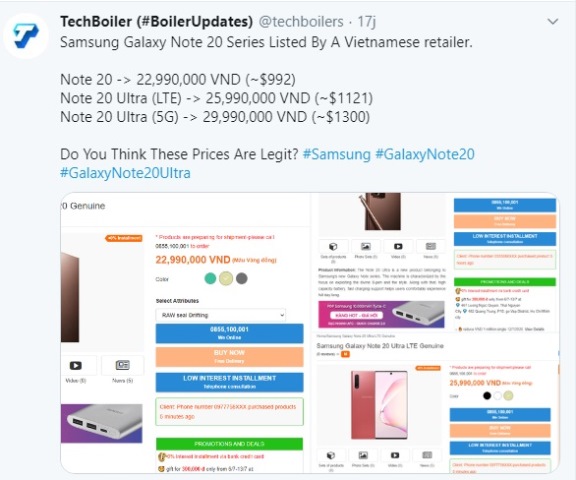Open the TechBoiler profile avatar

[x=26, y=36]
